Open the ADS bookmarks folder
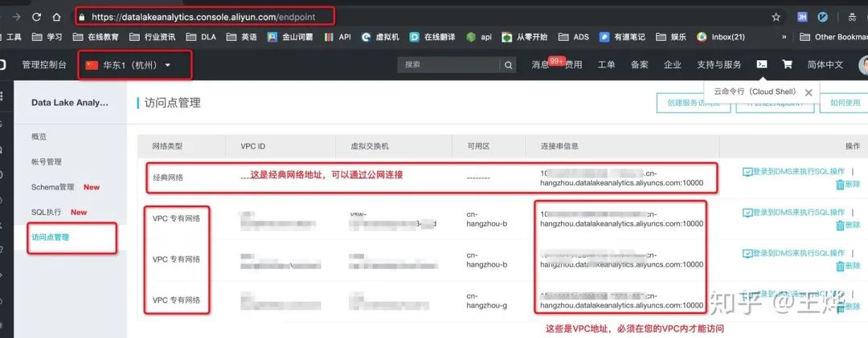Screen dimensions: 868x338 coord(574,37)
